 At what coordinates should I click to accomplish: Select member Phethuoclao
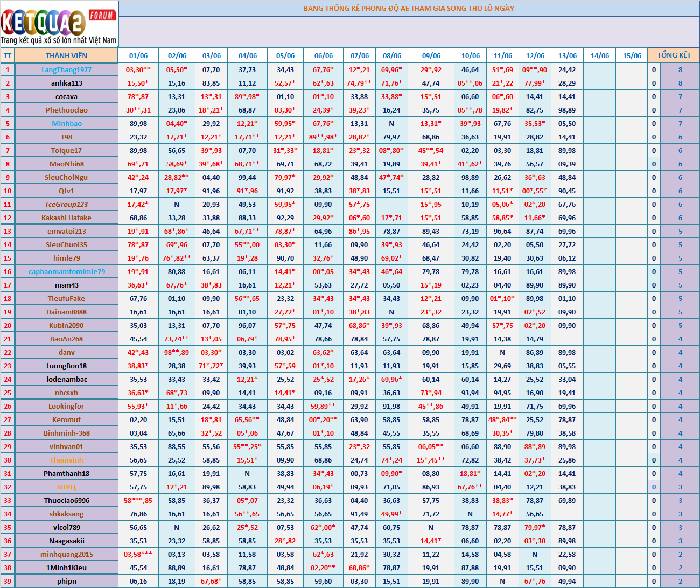[x=66, y=110]
